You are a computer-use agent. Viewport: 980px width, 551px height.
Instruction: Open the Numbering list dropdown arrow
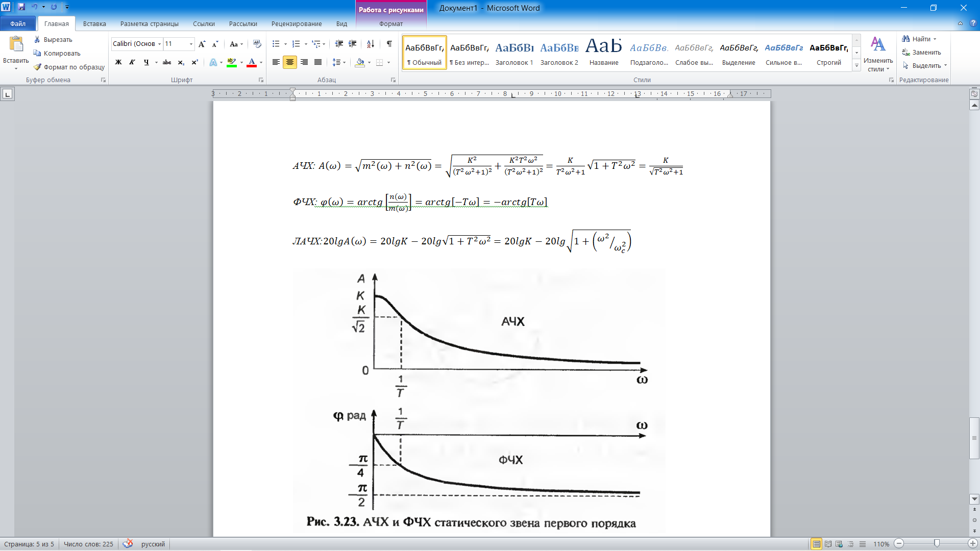coord(306,44)
